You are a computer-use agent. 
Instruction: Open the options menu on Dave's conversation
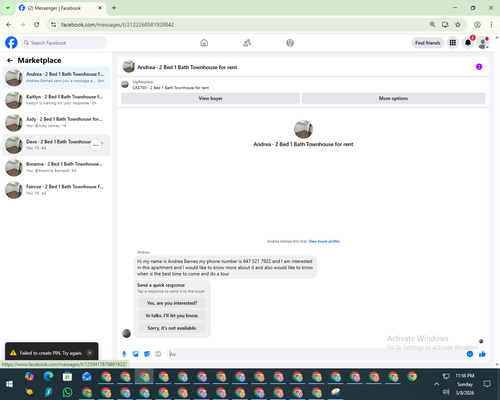pos(96,145)
